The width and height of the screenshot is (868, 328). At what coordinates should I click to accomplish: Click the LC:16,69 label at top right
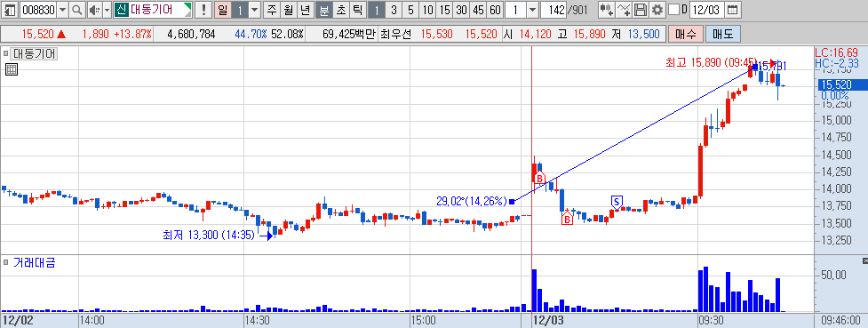pos(836,52)
